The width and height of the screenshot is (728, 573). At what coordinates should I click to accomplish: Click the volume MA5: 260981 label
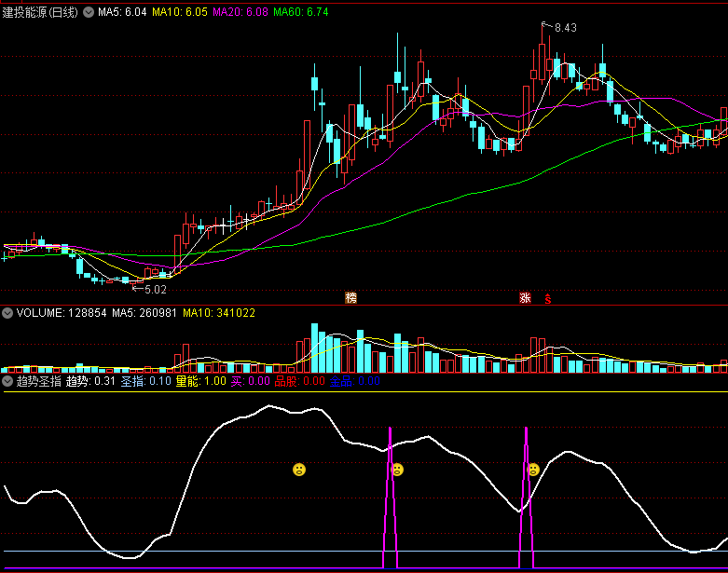tap(144, 313)
